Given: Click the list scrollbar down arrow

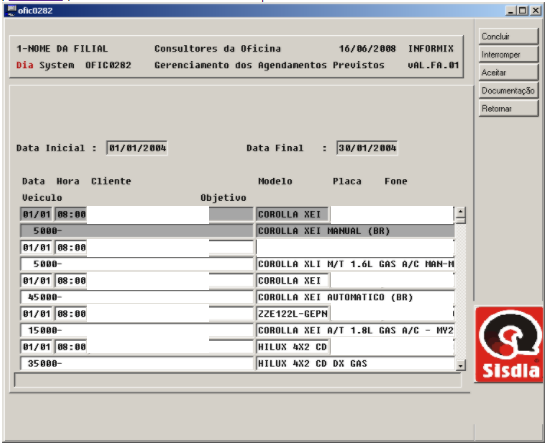Looking at the screenshot, I should [x=460, y=365].
